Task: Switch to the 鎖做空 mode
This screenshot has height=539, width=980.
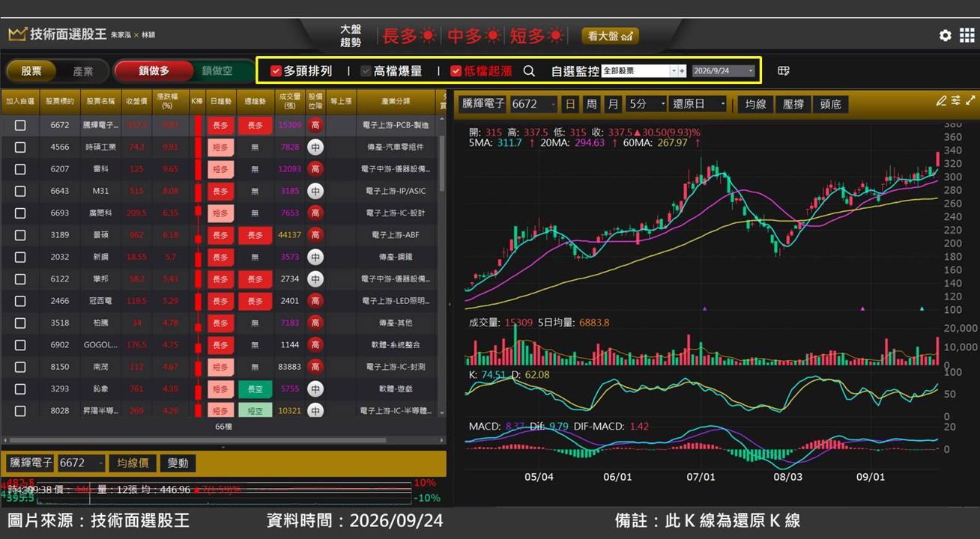Action: tap(217, 71)
